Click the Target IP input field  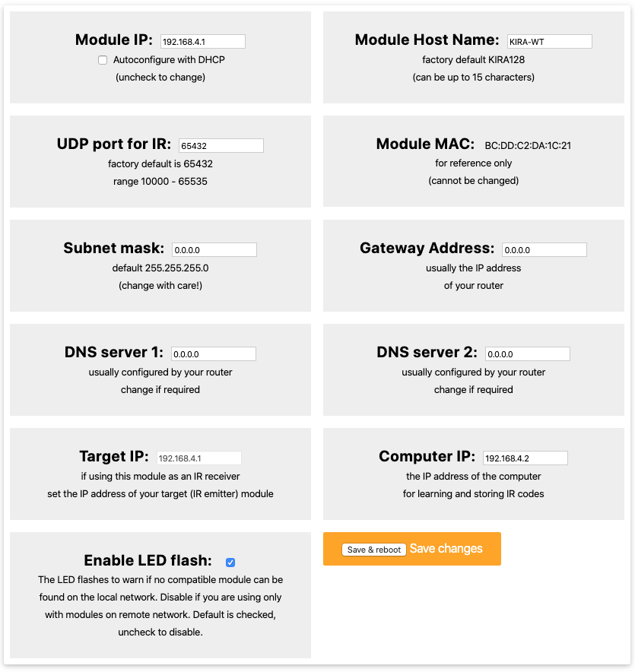point(199,458)
